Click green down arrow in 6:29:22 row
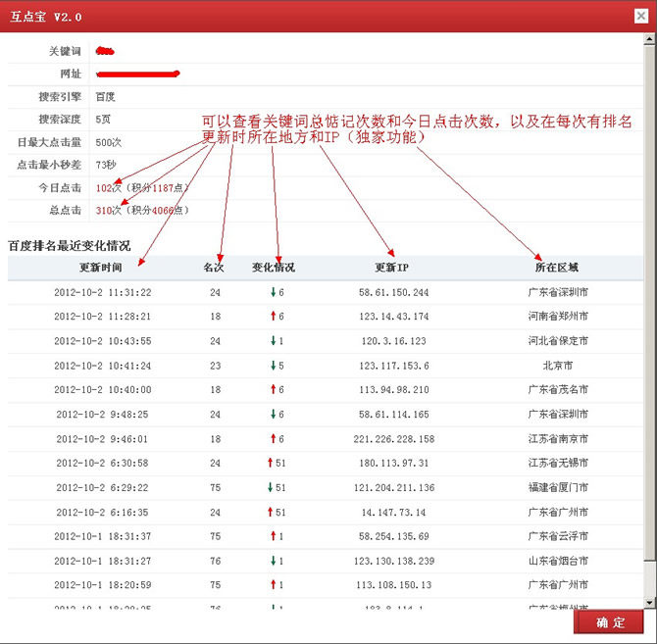 pos(269,487)
